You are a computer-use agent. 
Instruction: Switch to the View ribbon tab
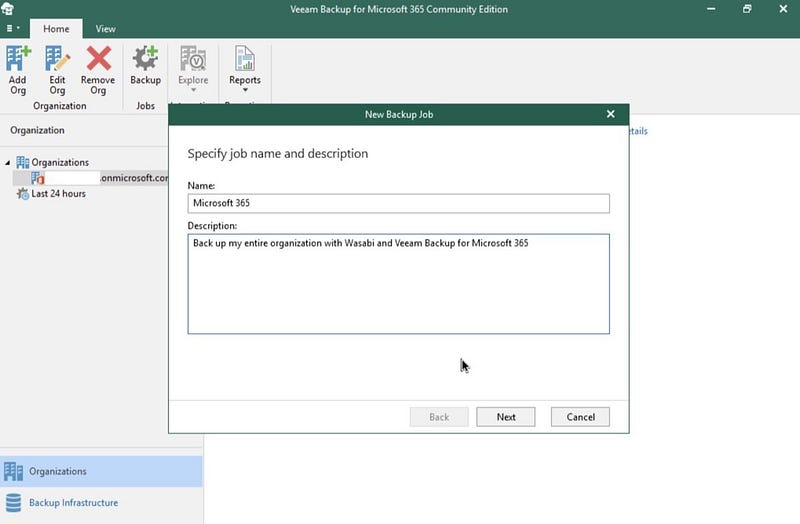tap(106, 29)
